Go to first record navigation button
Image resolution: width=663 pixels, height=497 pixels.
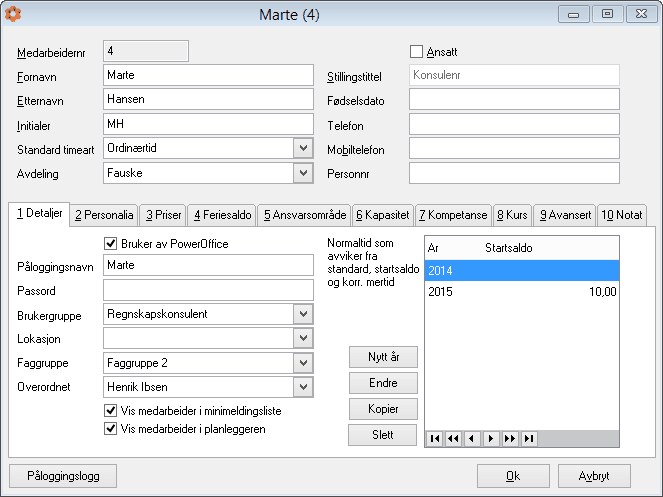[435, 439]
